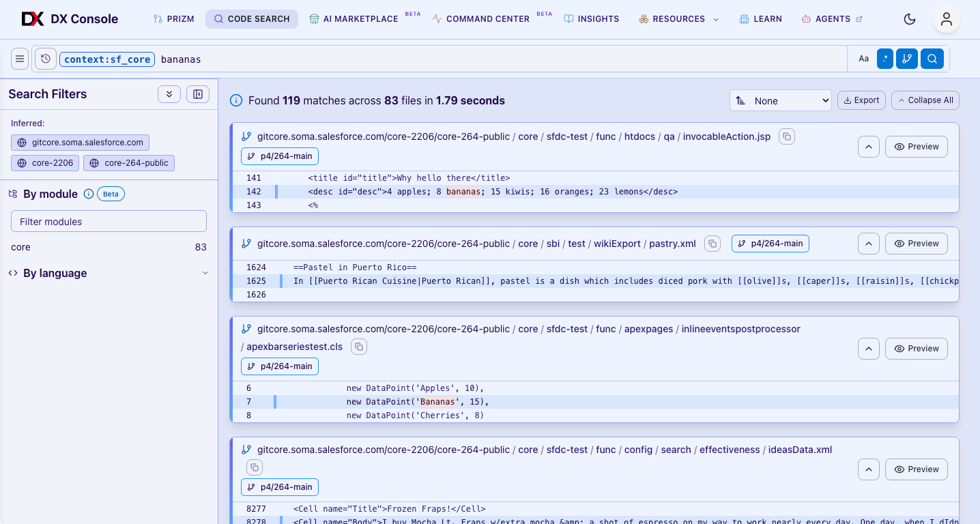Screen dimensions: 980x524
Task: Toggle regex search button
Action: 885,59
